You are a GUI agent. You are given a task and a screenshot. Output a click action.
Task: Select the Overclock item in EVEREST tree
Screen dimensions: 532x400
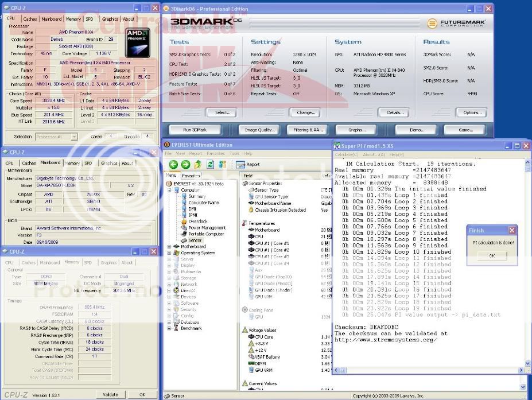(x=198, y=222)
